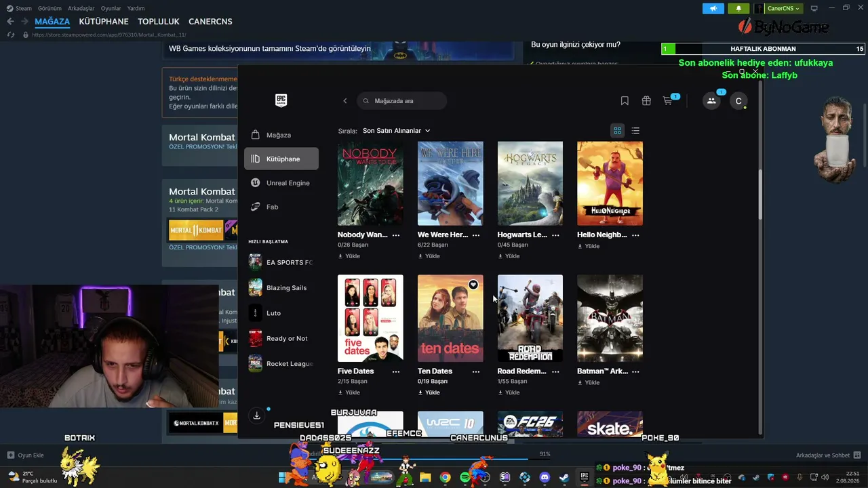Screen dimensions: 868x488
Task: Open the Steam menu in Steam window
Action: click(x=20, y=8)
